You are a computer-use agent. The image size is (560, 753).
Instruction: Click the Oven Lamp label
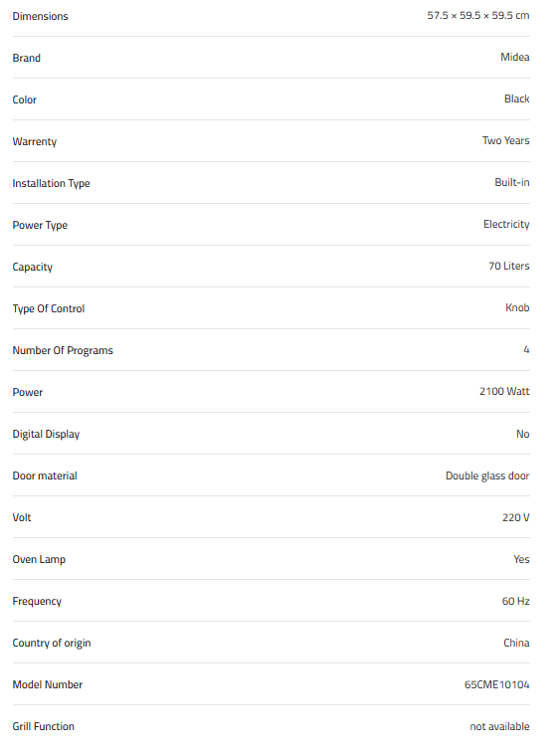click(x=39, y=559)
